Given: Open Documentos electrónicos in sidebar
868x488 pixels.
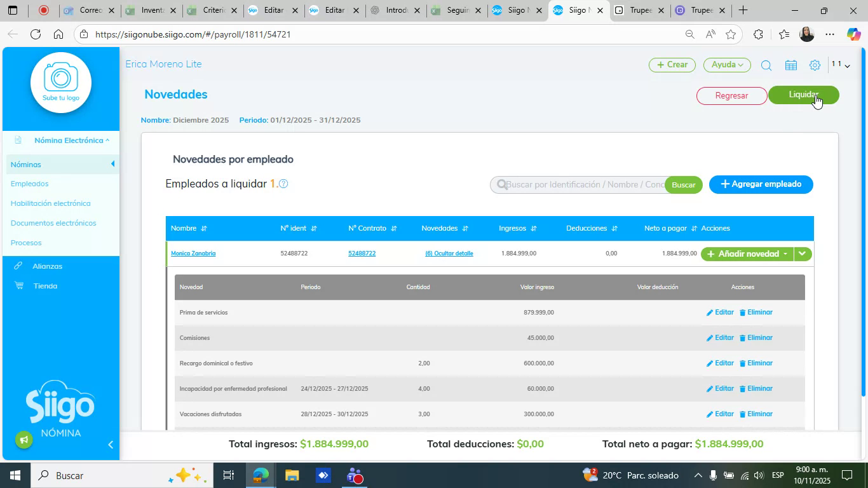Looking at the screenshot, I should pos(53,223).
